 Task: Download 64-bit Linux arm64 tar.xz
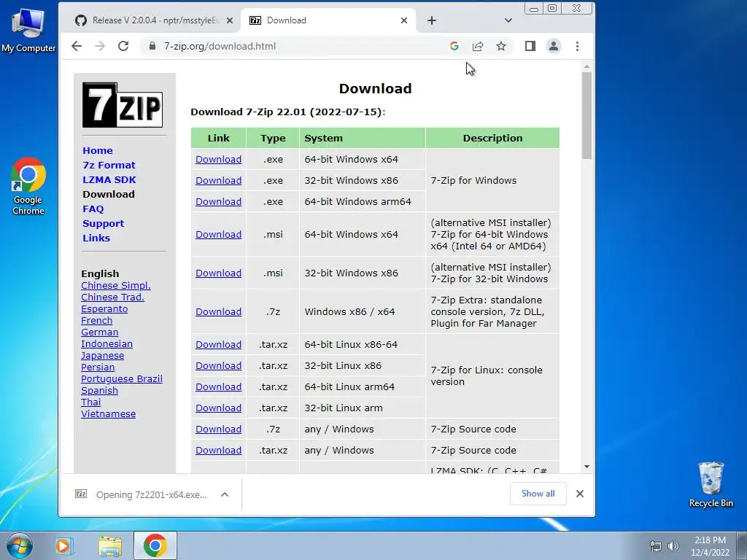point(218,386)
